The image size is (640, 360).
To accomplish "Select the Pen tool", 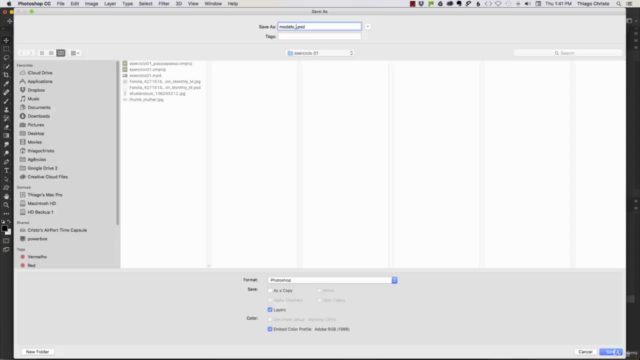I will [x=6, y=162].
